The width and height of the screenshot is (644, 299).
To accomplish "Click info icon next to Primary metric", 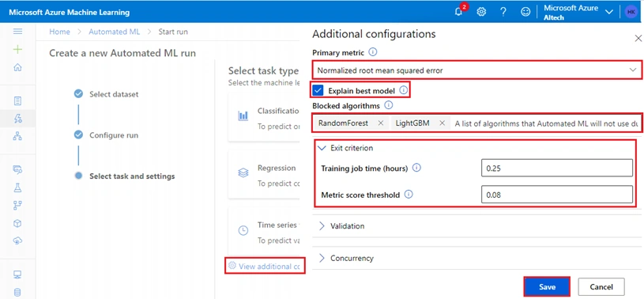I will [x=372, y=52].
